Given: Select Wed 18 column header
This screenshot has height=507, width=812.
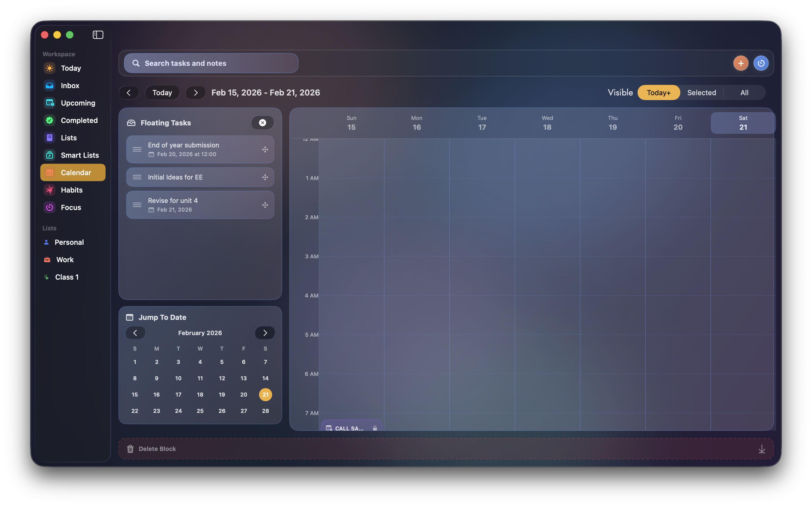Looking at the screenshot, I should click(x=547, y=123).
